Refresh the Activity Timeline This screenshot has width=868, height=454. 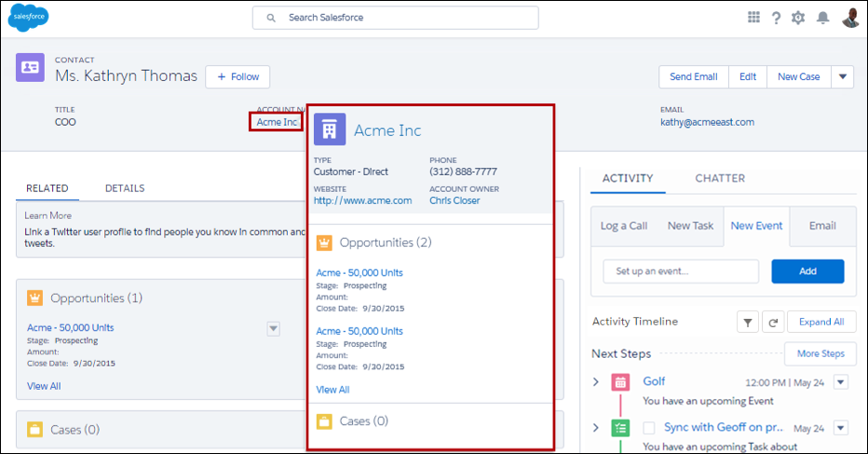click(x=773, y=322)
